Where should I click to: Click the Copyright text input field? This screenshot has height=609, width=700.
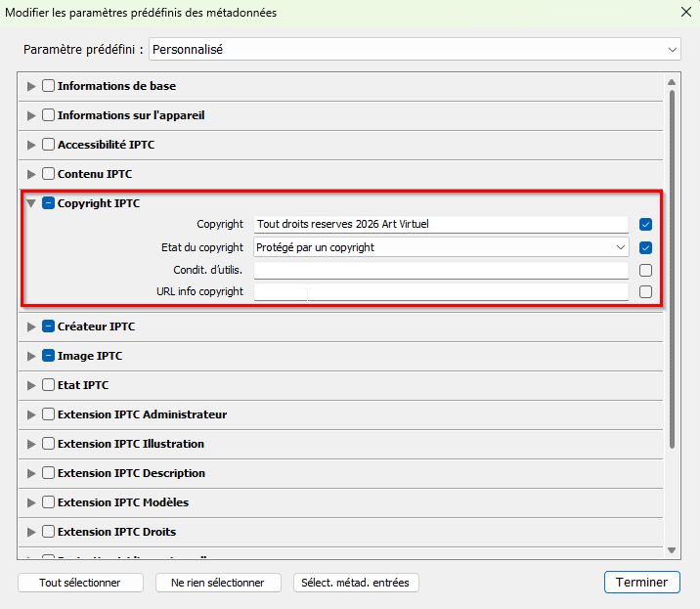pyautogui.click(x=440, y=224)
